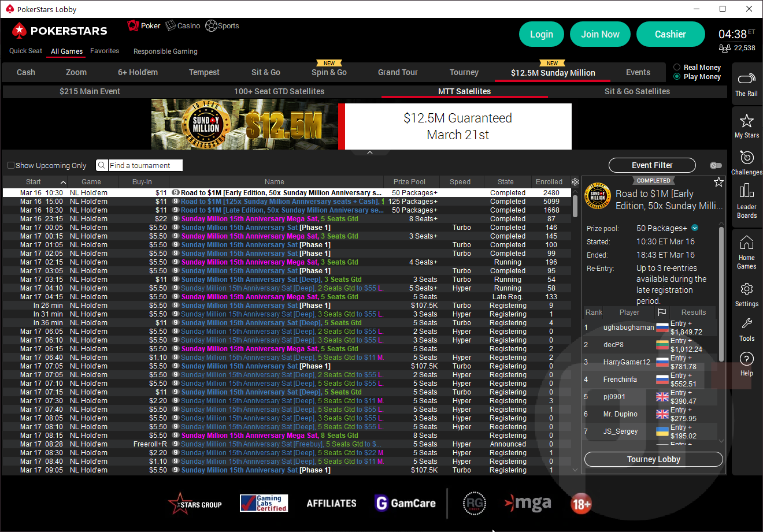Select $215 Main Event subtab
Image resolution: width=763 pixels, height=532 pixels.
90,91
